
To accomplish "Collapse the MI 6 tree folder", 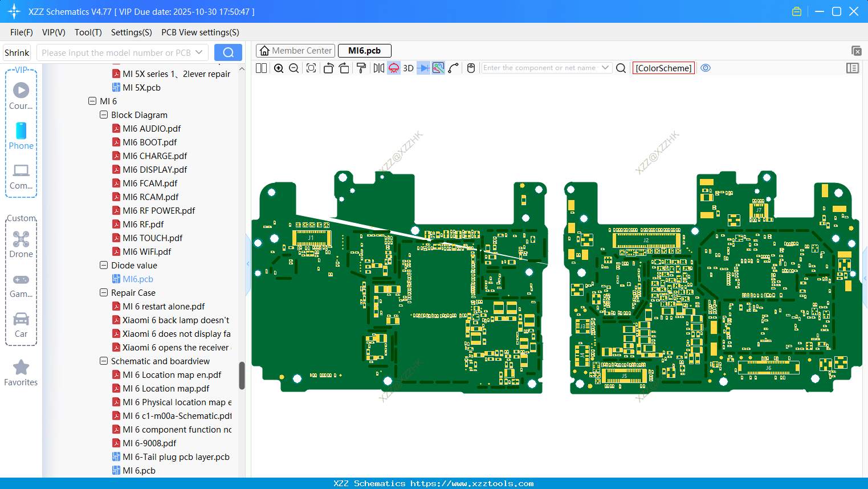I will point(92,101).
